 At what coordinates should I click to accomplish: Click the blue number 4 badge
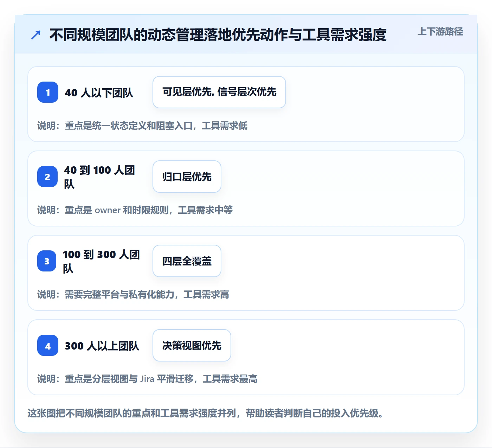click(48, 345)
